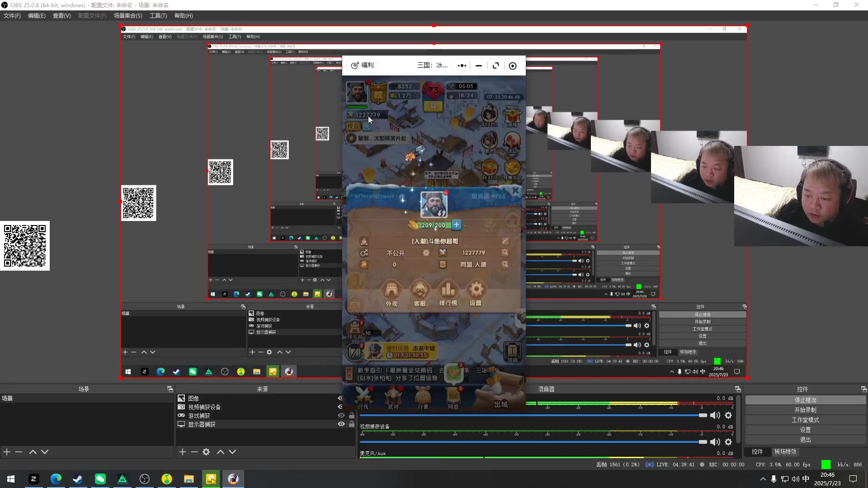This screenshot has height=488, width=868.
Task: Move the scene down in the 场景 panel
Action: pyautogui.click(x=45, y=452)
